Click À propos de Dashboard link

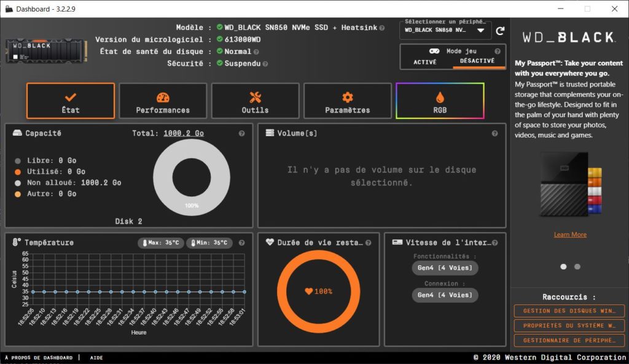point(39,358)
